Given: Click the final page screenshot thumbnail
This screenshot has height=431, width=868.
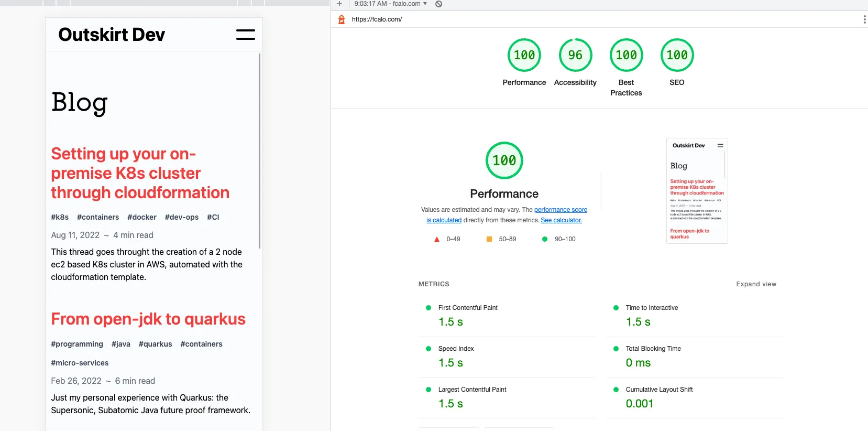Looking at the screenshot, I should click(x=697, y=191).
